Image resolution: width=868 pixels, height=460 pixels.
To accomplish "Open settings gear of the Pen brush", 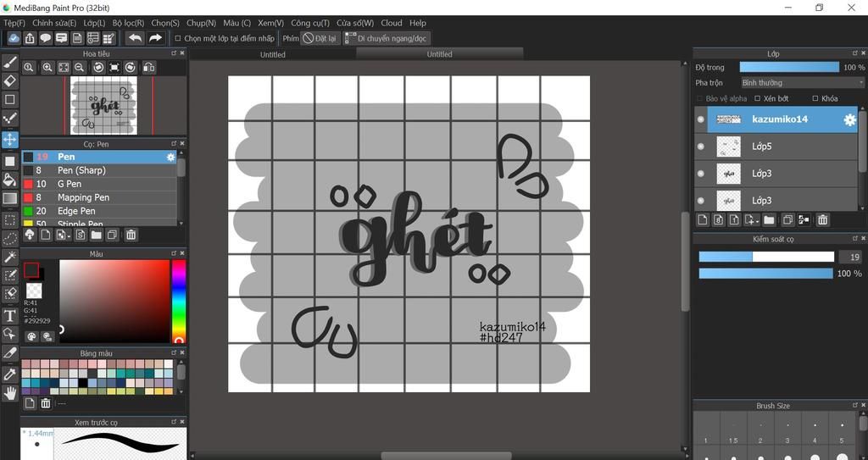I will point(170,158).
